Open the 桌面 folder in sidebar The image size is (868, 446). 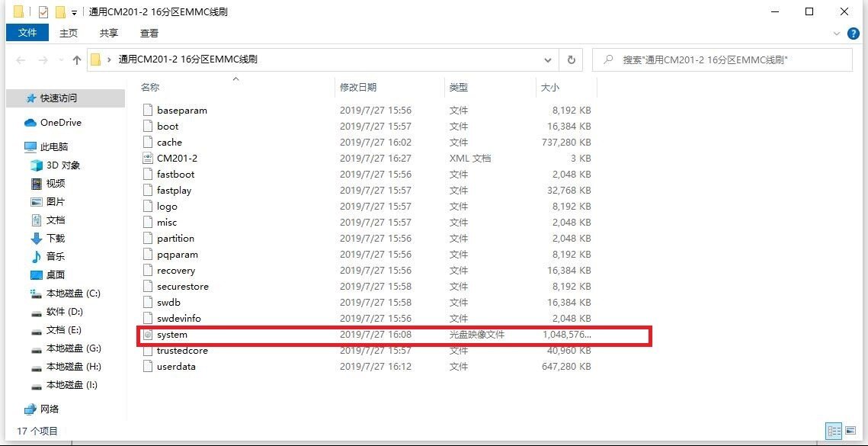56,274
